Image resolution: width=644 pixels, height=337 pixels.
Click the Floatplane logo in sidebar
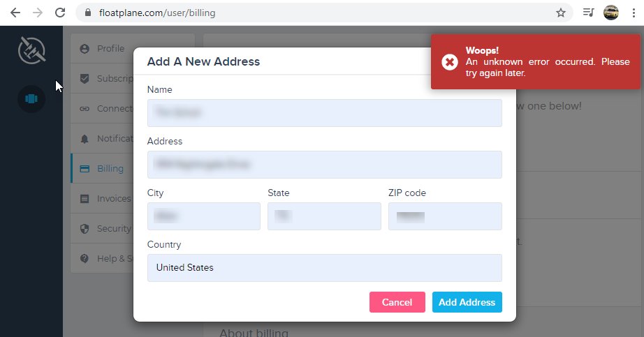tap(31, 50)
